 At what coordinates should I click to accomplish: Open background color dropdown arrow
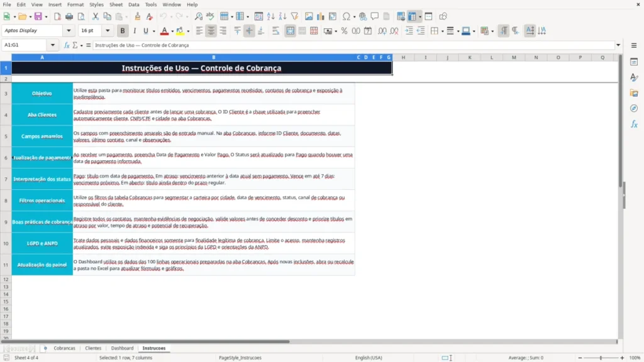pyautogui.click(x=188, y=31)
